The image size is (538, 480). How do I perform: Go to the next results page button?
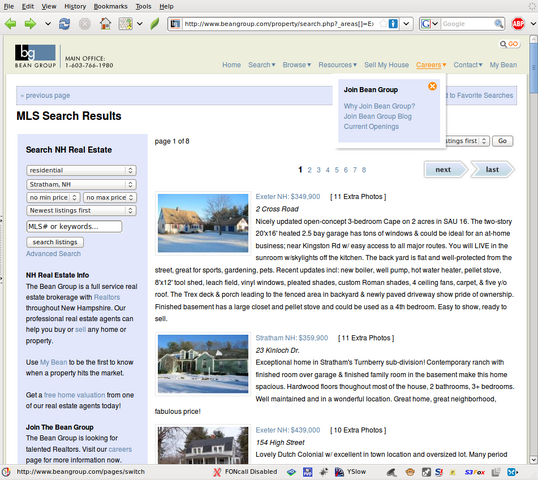click(x=445, y=169)
